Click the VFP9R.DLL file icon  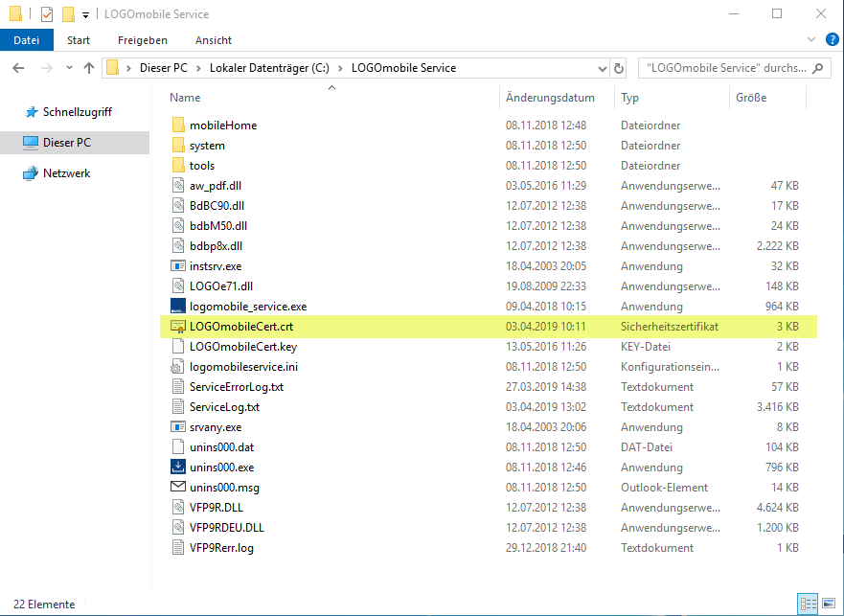(x=178, y=507)
